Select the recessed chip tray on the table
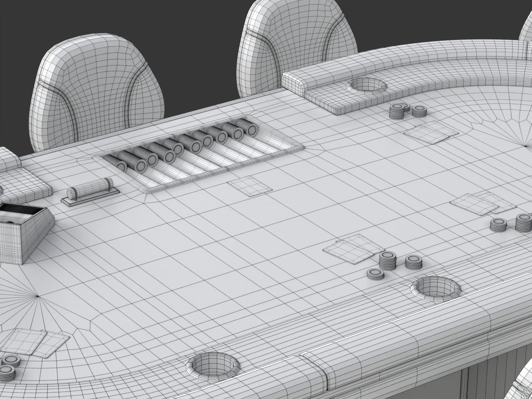 click(199, 154)
